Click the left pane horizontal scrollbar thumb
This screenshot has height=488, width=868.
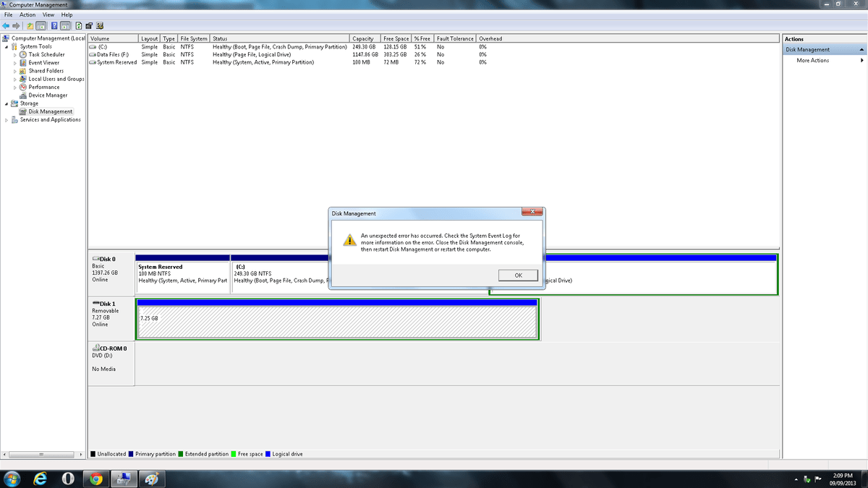[41, 454]
